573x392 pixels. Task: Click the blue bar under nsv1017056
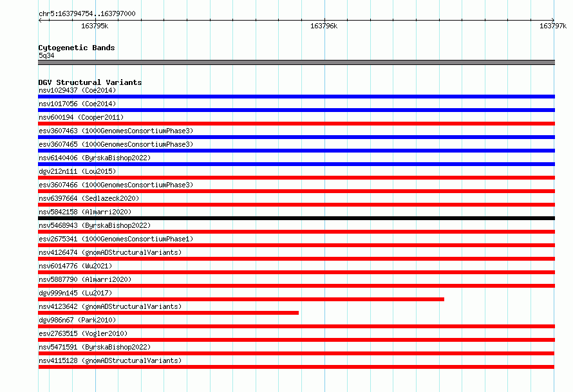click(296, 110)
